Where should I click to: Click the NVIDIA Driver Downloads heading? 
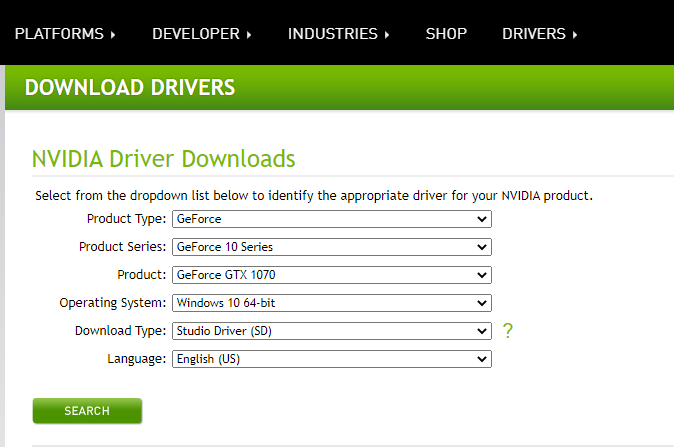163,159
